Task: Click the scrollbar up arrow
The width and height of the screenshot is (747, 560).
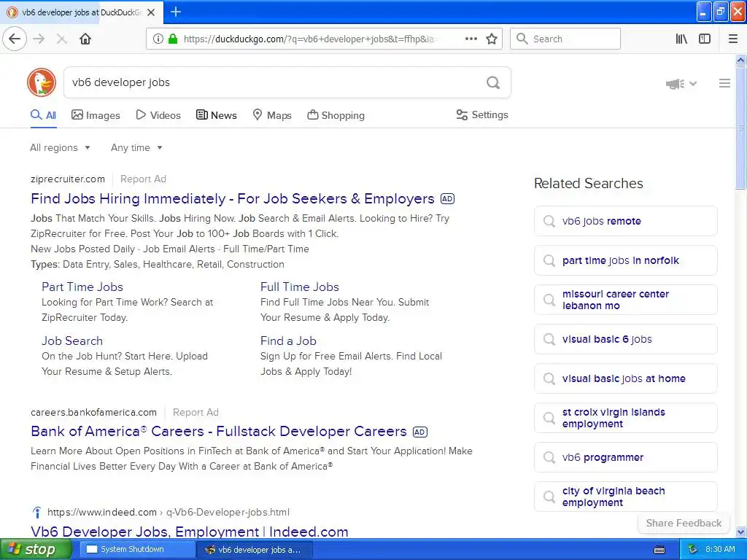Action: (740, 60)
